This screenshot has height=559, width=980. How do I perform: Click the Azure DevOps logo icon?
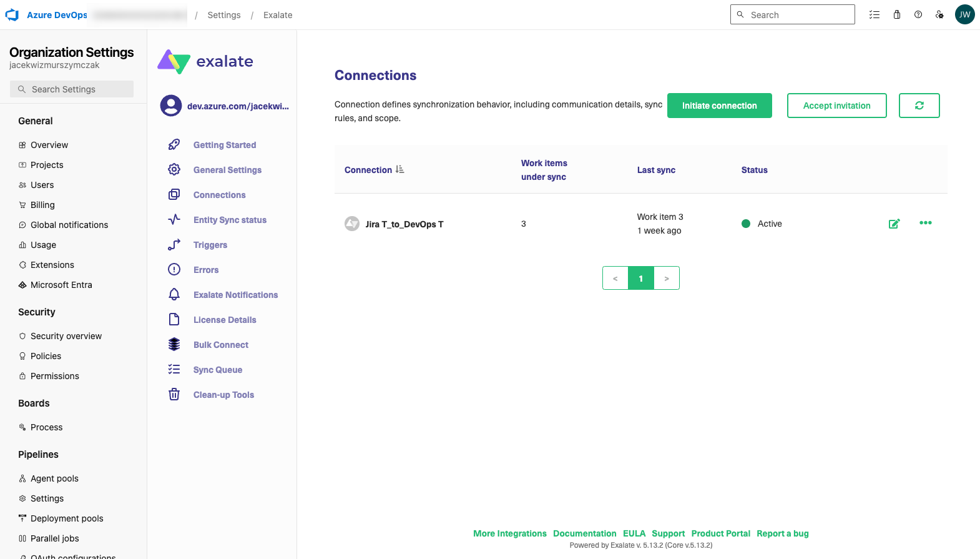point(12,15)
